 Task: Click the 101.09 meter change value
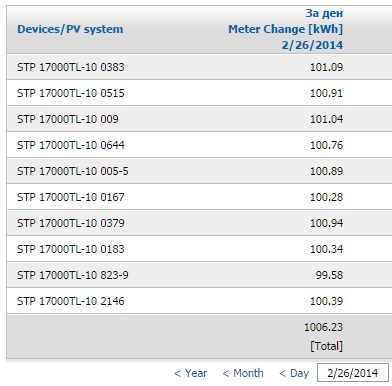coord(326,67)
